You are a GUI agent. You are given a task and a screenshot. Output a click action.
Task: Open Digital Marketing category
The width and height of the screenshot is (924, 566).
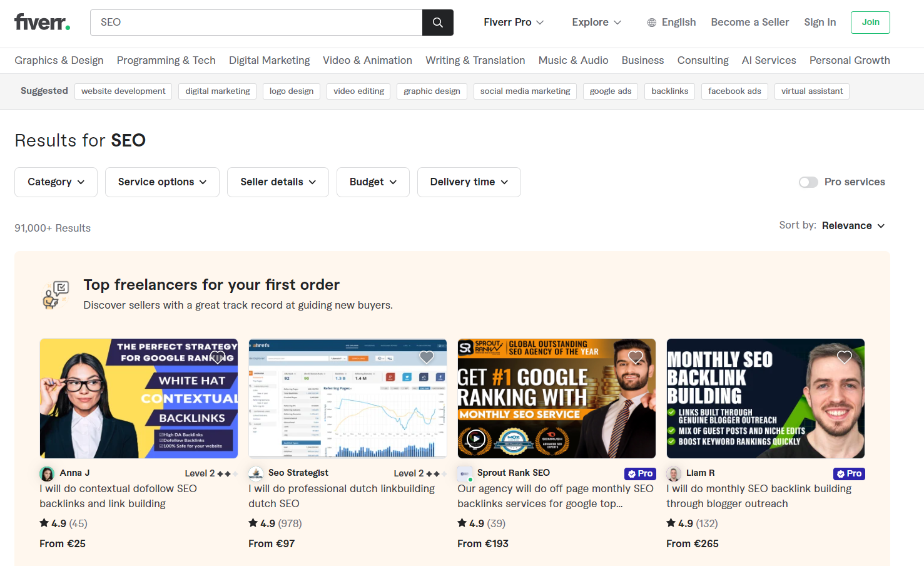269,60
